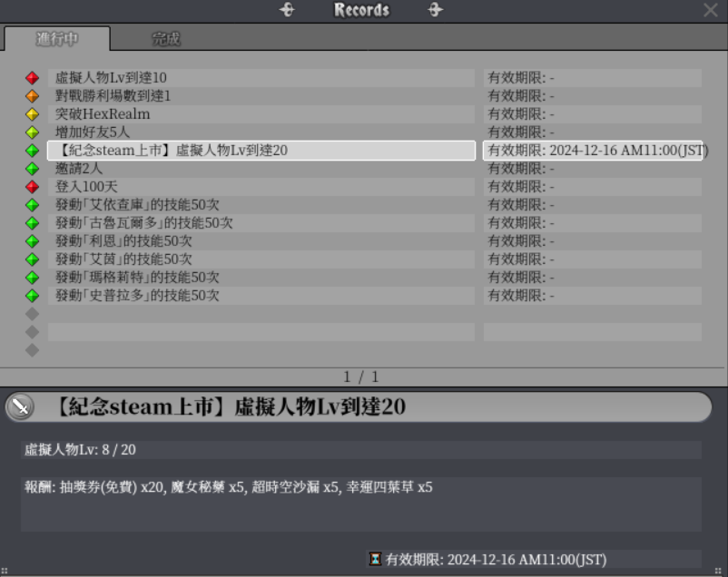Switch to the 進行中 tab
The image size is (728, 577).
tap(57, 38)
